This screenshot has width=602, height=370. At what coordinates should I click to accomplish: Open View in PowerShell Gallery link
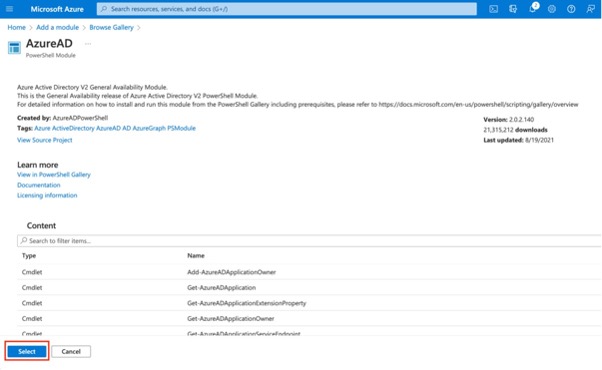[54, 175]
